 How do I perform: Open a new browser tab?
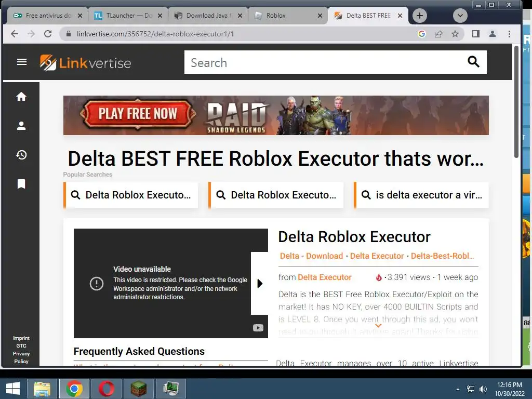click(x=420, y=16)
